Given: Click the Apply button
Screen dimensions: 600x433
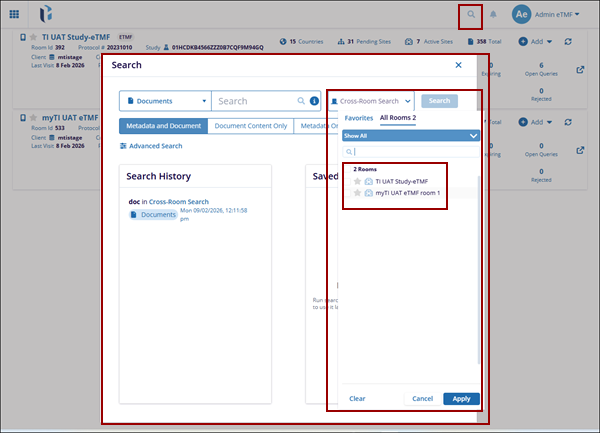Looking at the screenshot, I should pyautogui.click(x=461, y=398).
